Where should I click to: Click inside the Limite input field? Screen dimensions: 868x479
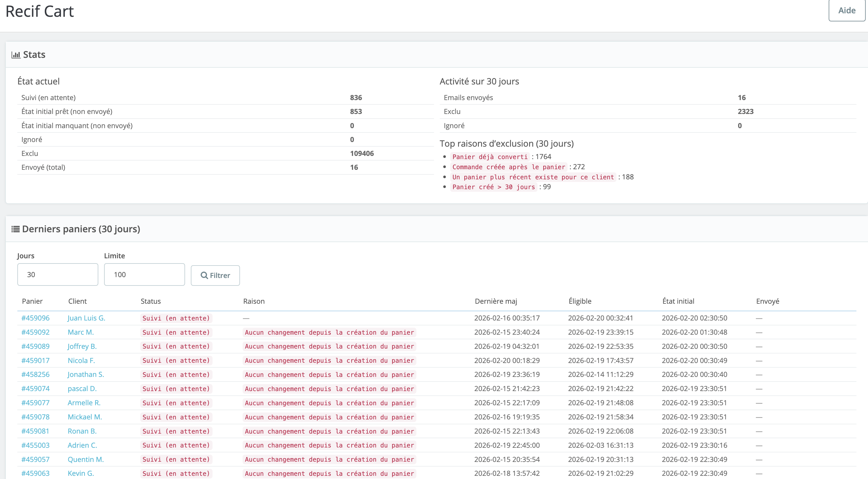pos(144,274)
